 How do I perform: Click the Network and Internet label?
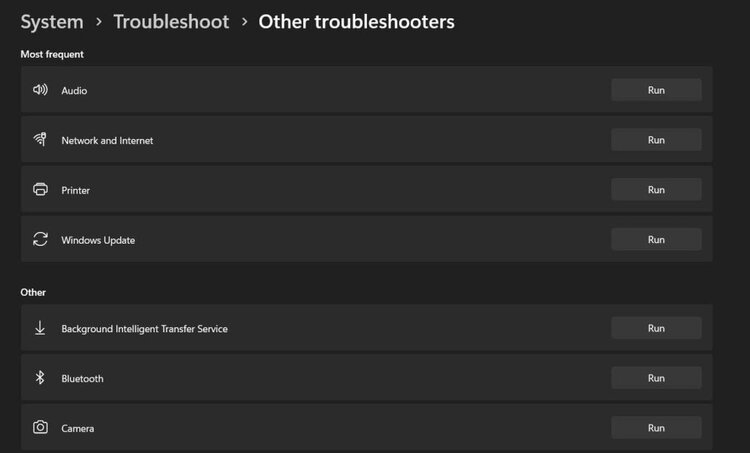(107, 141)
